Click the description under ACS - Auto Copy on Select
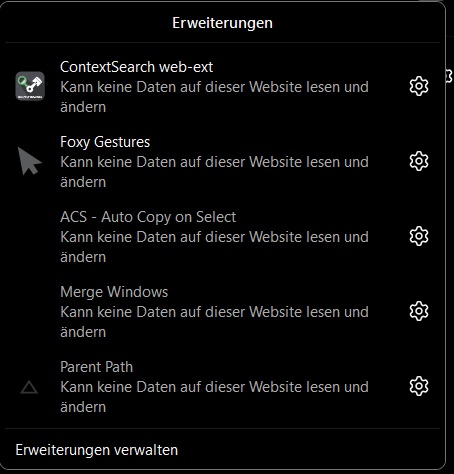Image resolution: width=454 pixels, height=474 pixels. pyautogui.click(x=214, y=247)
